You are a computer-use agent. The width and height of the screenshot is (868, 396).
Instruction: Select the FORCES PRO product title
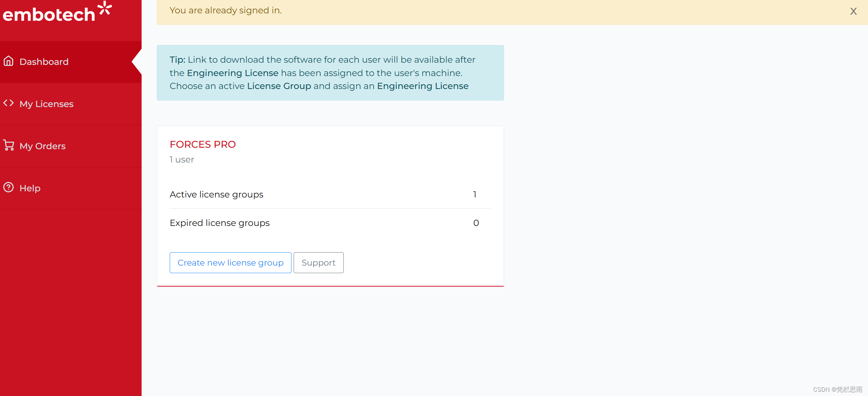[x=203, y=144]
